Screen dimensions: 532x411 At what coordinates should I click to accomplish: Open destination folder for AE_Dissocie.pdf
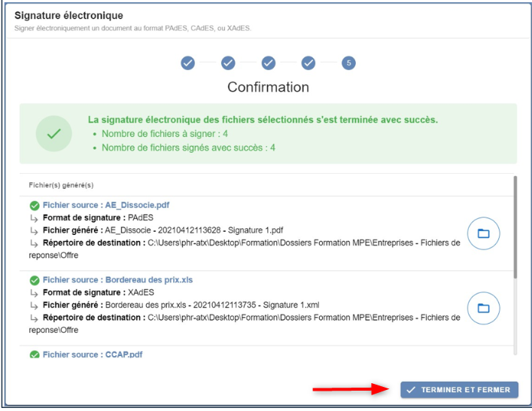tap(483, 234)
